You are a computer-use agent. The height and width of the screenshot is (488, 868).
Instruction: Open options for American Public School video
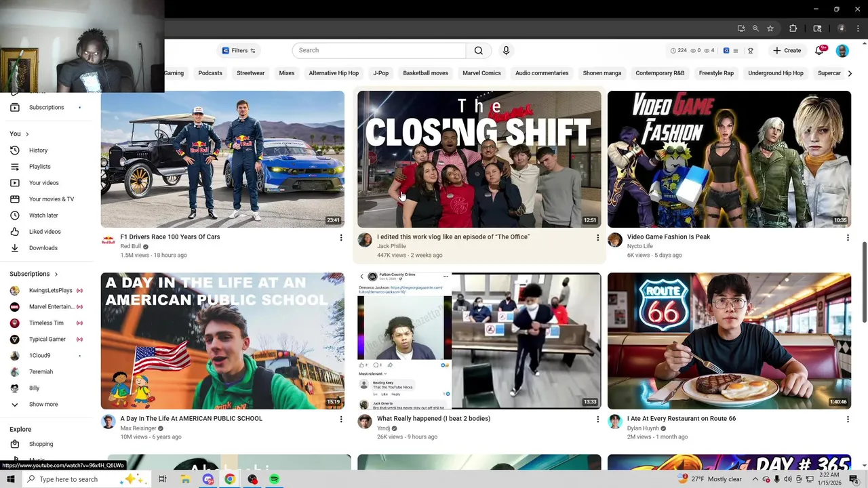341,419
